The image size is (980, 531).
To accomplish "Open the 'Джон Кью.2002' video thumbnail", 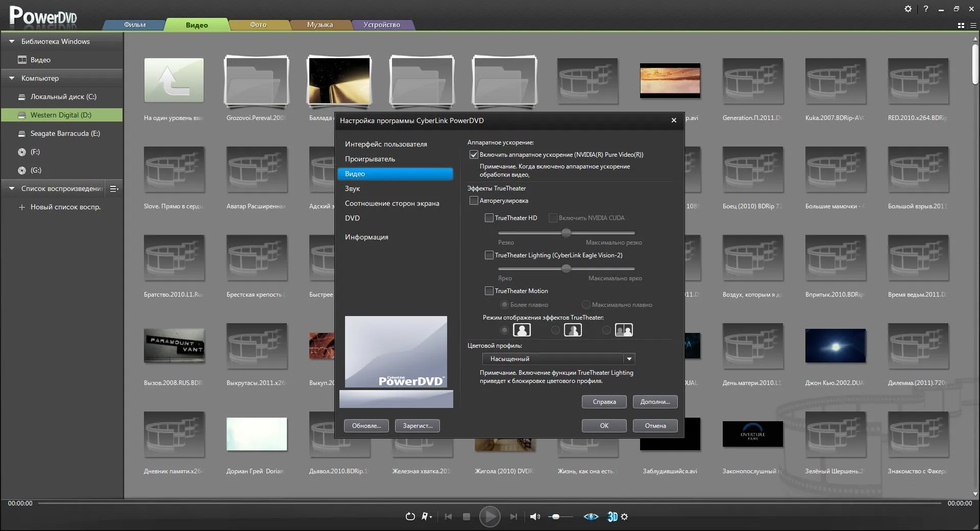I will [836, 346].
